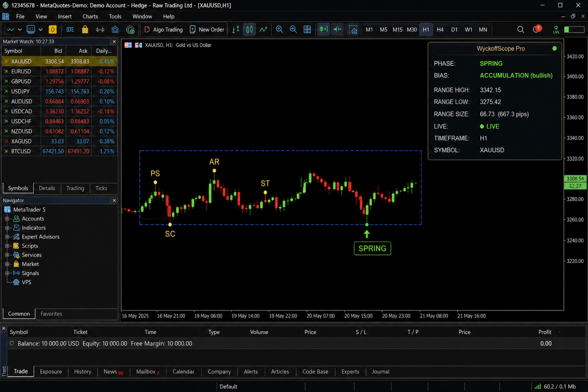Close the Market Watch panel
This screenshot has height=392, width=588.
click(x=114, y=41)
